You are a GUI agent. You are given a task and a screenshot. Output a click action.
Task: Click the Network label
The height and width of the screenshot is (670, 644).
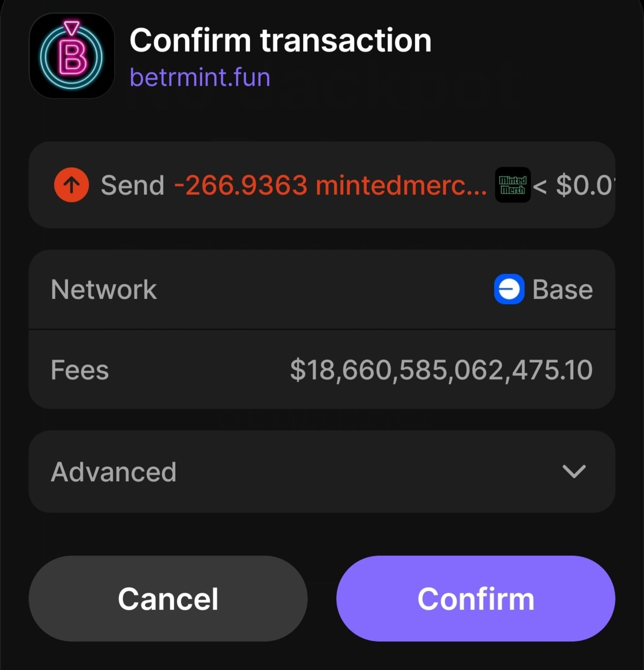104,289
